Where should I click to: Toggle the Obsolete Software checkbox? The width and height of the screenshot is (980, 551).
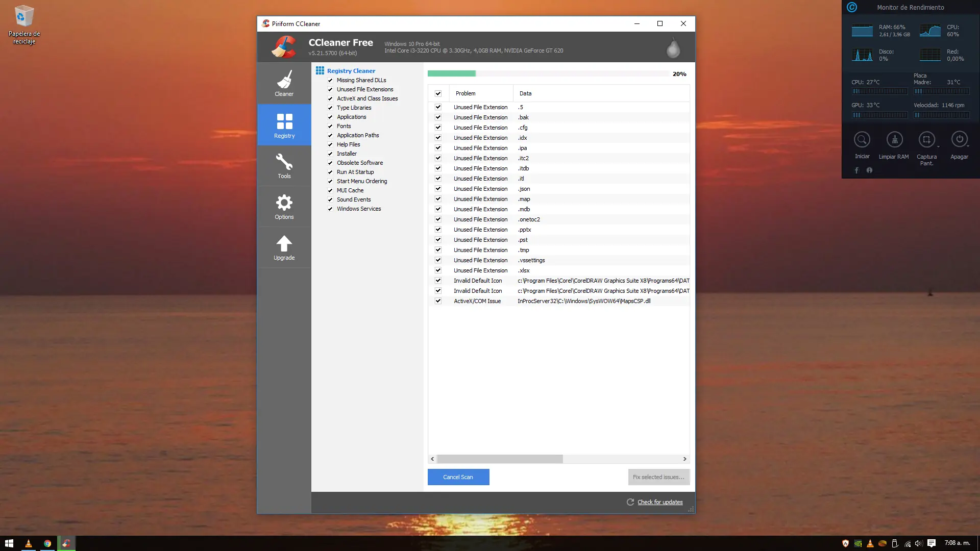[330, 163]
